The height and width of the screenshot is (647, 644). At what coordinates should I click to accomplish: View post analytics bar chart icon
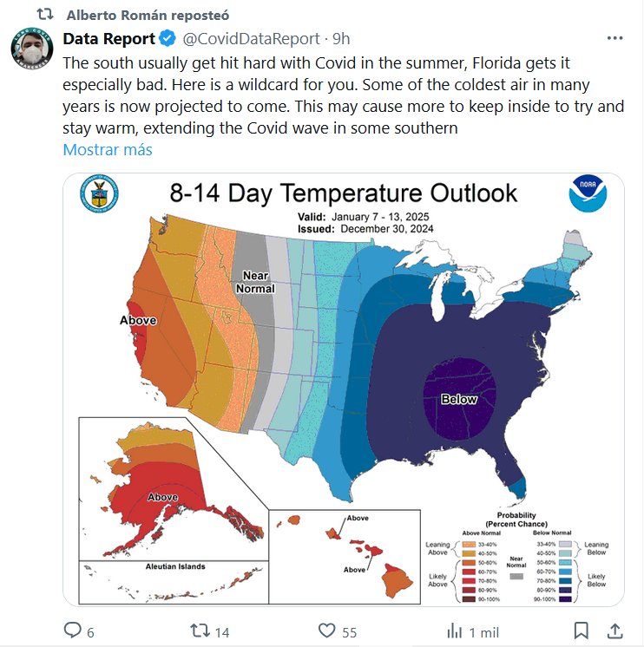[x=454, y=631]
